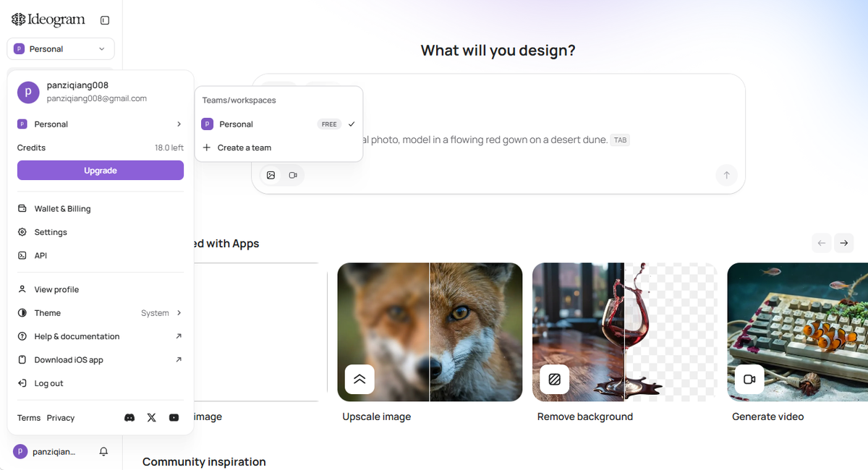
Task: Open Wallet & Billing
Action: point(101,209)
